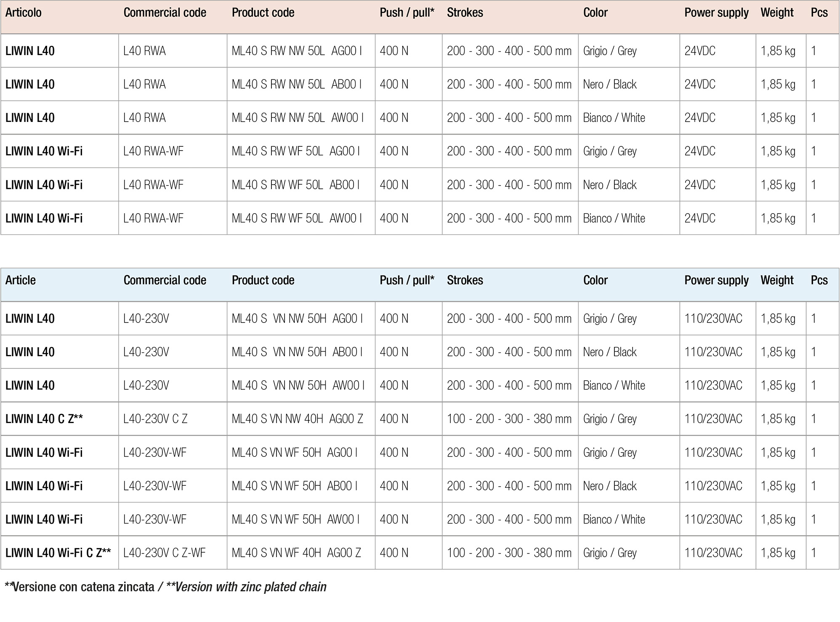Click product code ML40 S VN NW 40H AG00 Z
This screenshot has width=840, height=622.
point(297,419)
